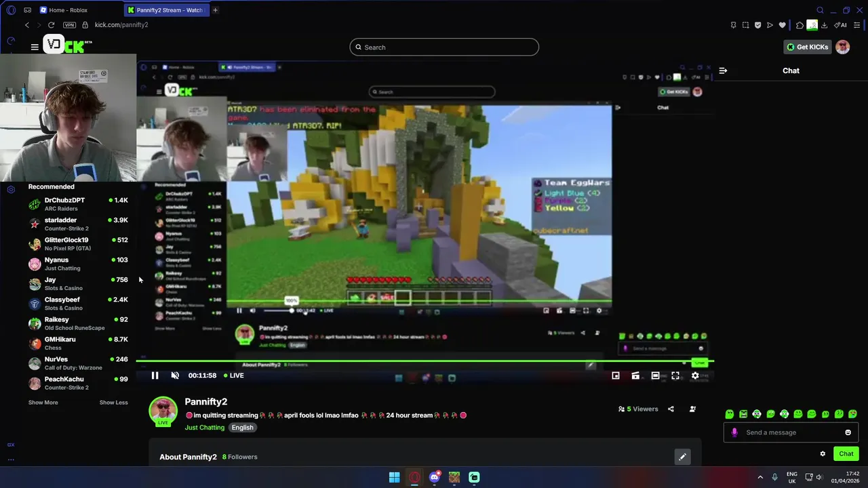Open the browser downloads icon
Screen dimensions: 868x488
coord(824,25)
